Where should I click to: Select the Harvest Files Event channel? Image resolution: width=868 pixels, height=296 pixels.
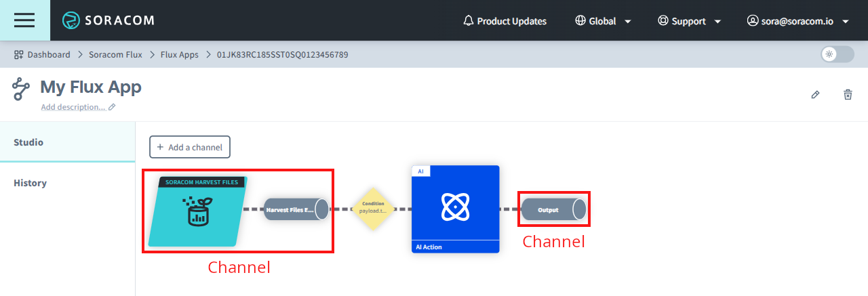coord(296,210)
